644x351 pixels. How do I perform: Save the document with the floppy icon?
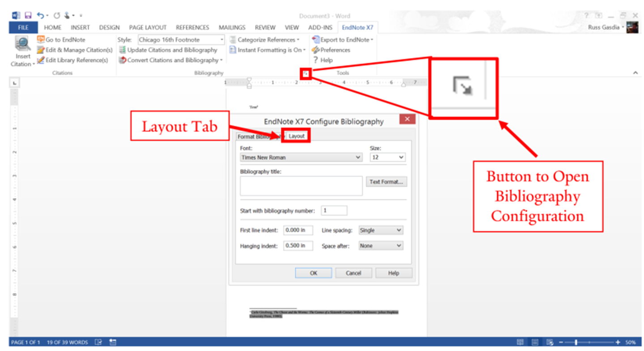tap(28, 16)
